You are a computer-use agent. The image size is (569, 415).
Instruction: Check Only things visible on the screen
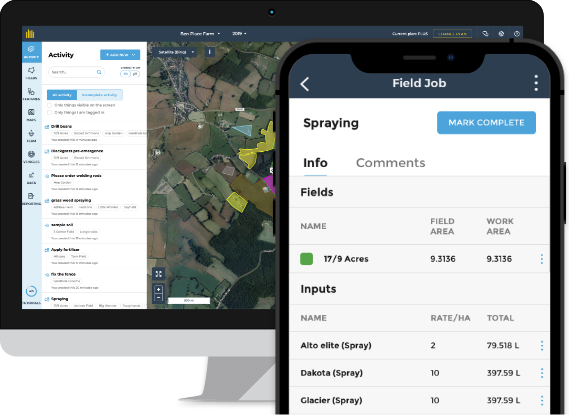(49, 105)
